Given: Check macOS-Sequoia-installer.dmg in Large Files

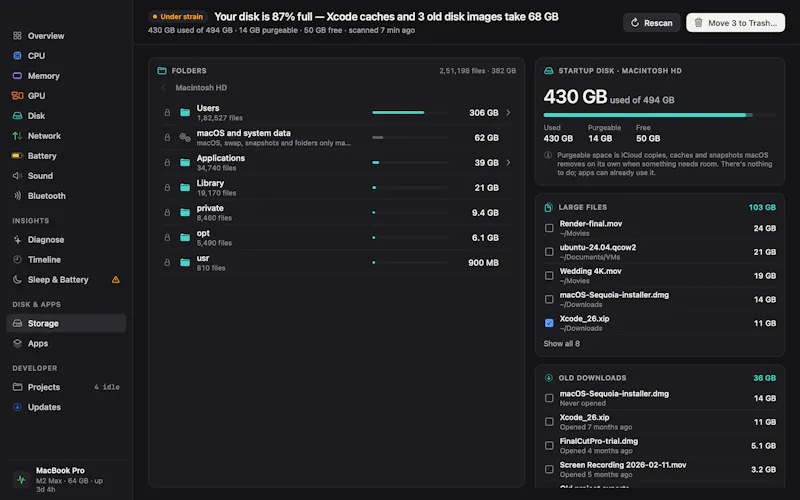Looking at the screenshot, I should [549, 299].
